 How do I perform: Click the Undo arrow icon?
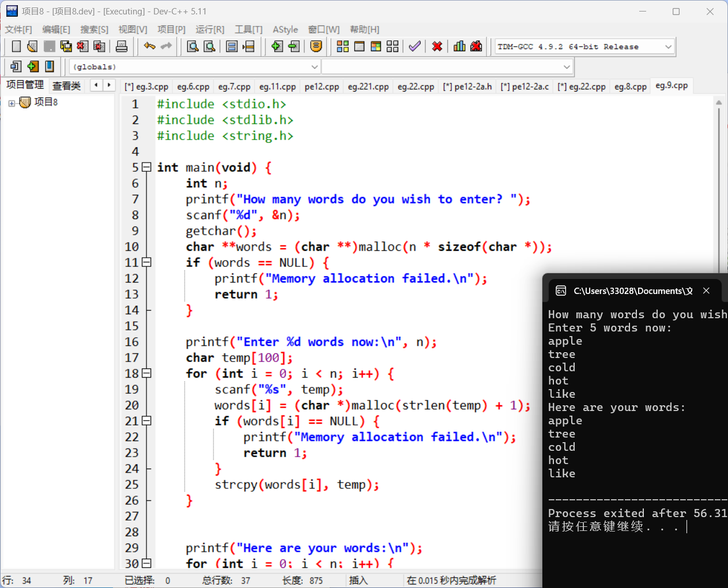point(150,46)
